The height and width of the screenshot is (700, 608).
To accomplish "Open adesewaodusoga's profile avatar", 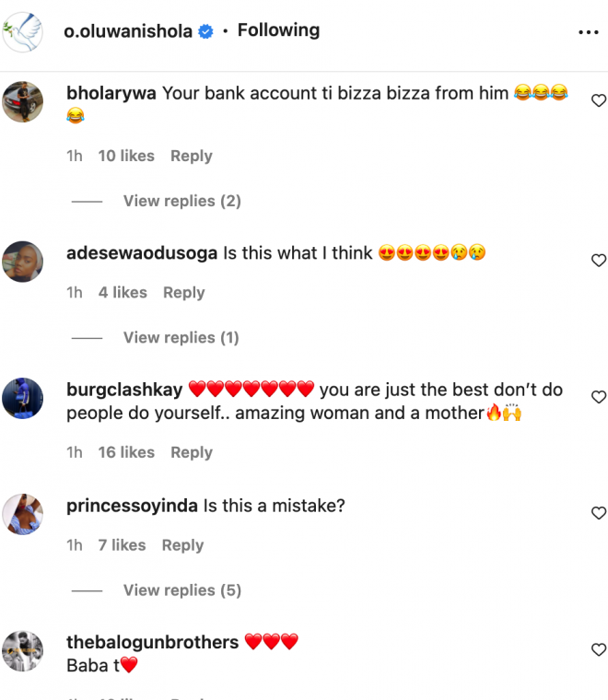I will tap(23, 262).
